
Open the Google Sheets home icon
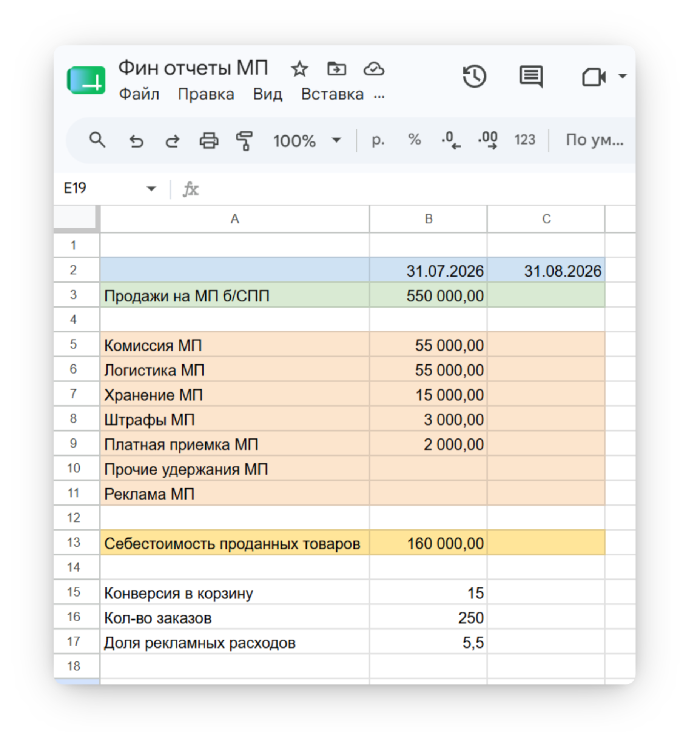coord(86,80)
